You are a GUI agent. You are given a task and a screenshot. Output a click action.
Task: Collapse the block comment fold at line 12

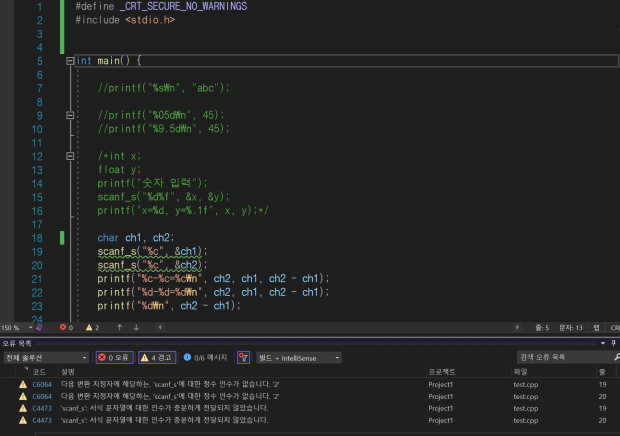(x=70, y=156)
